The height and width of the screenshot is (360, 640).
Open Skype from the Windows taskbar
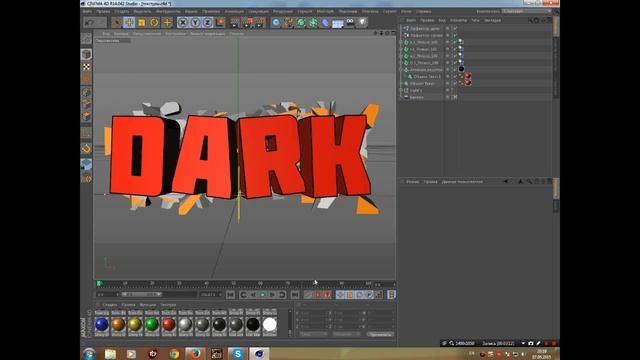(x=238, y=354)
